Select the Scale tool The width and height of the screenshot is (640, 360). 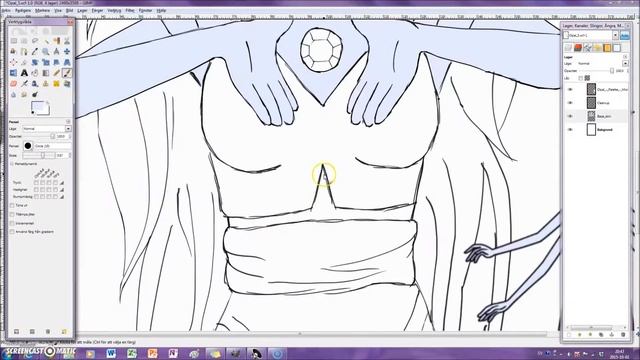point(45,62)
